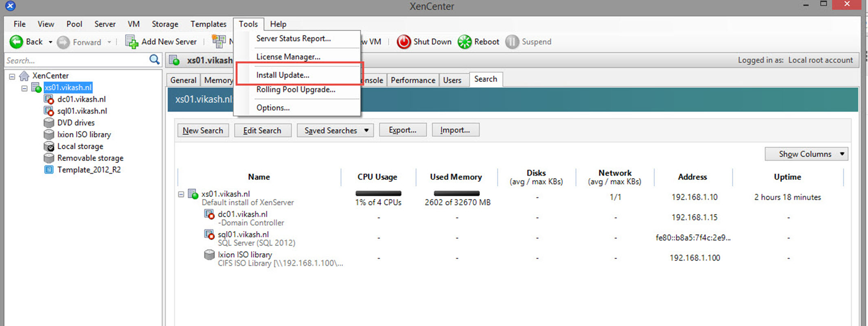
Task: Click the Address column header
Action: tap(693, 177)
